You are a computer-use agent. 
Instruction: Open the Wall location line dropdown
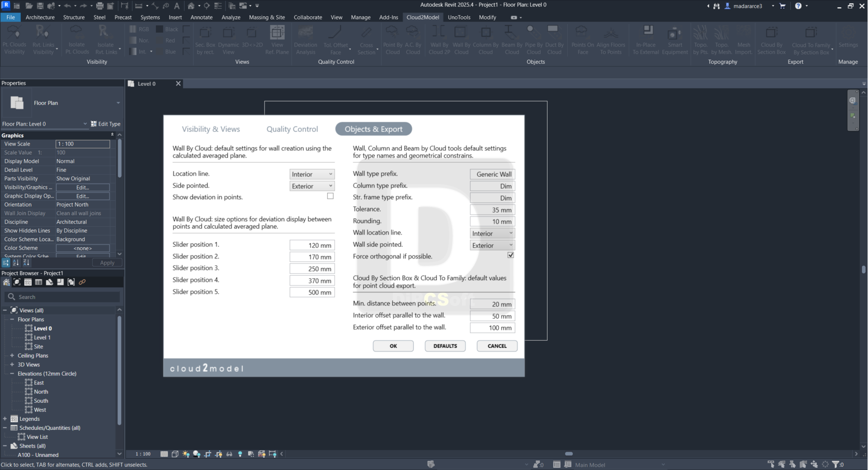tap(492, 233)
